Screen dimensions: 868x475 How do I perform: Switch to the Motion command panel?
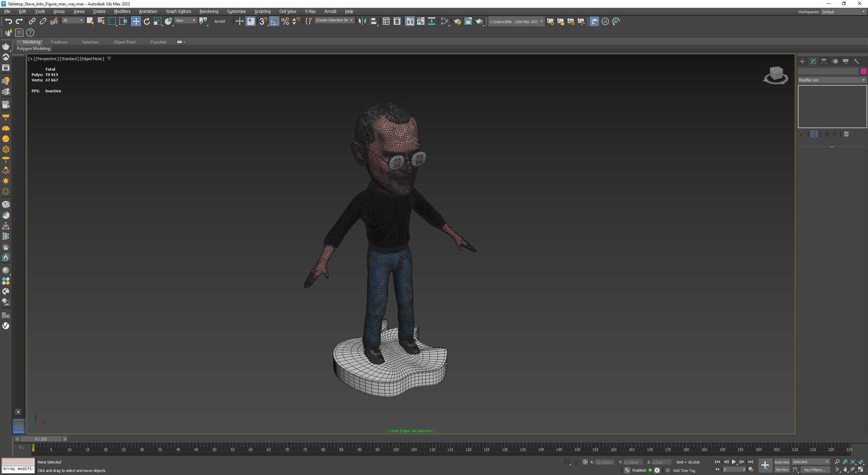click(x=835, y=61)
